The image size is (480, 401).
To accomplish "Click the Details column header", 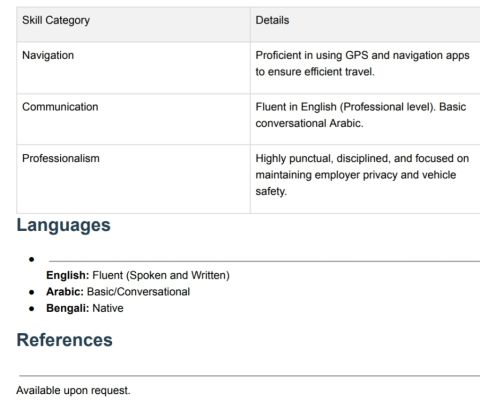I will tap(272, 20).
